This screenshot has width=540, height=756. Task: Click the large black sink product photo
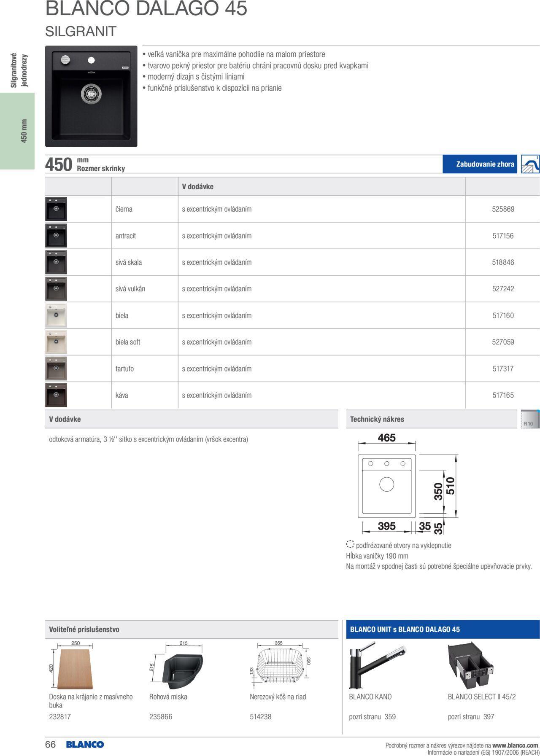click(x=91, y=96)
